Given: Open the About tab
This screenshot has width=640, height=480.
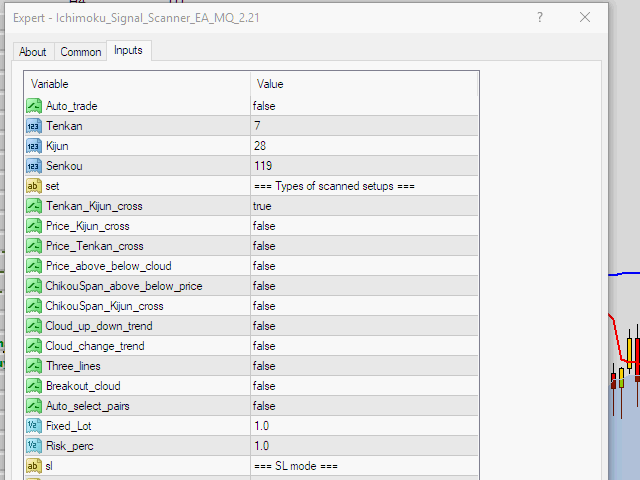Looking at the screenshot, I should (33, 52).
